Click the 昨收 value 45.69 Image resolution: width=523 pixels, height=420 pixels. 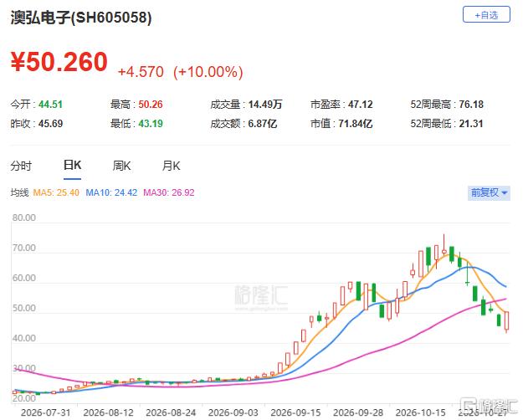tap(50, 124)
